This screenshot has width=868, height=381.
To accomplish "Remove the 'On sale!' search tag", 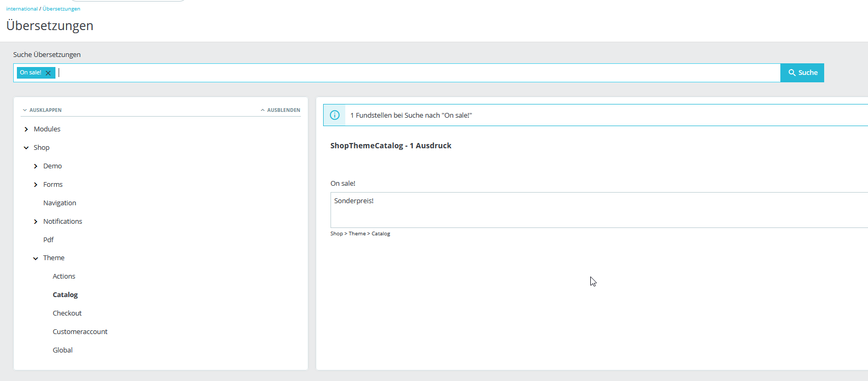I will coord(48,73).
